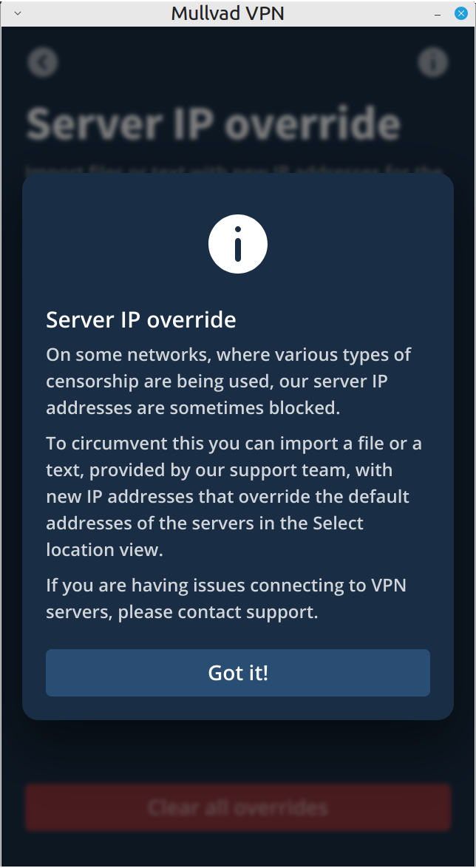Click the words contact support
476x868 pixels.
click(x=247, y=611)
